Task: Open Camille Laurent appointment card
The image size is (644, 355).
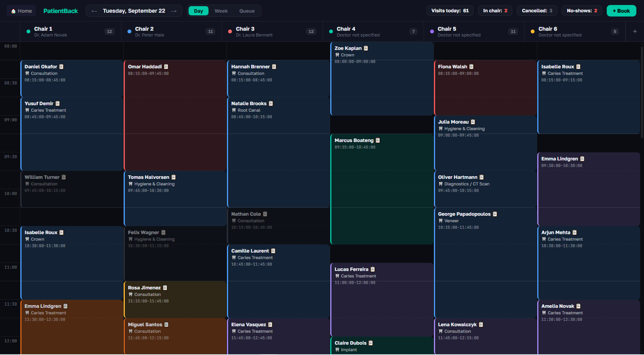Action: (x=278, y=281)
